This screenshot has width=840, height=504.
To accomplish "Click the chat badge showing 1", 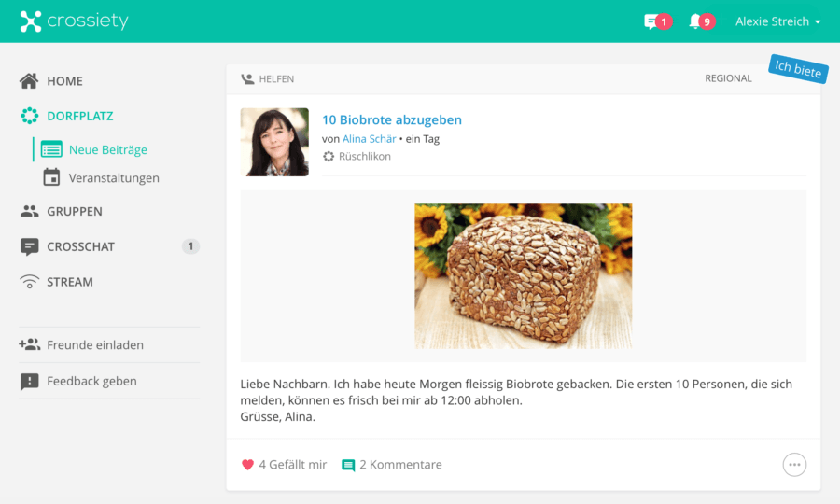I will 664,21.
